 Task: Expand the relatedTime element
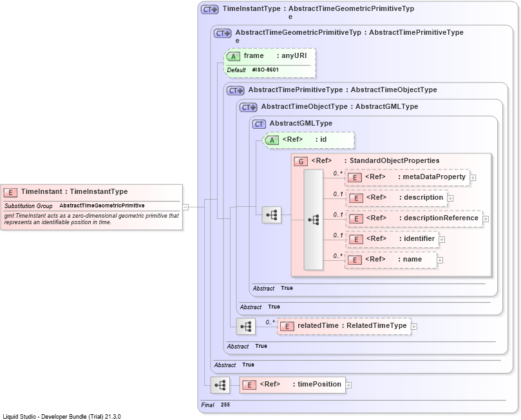click(414, 327)
